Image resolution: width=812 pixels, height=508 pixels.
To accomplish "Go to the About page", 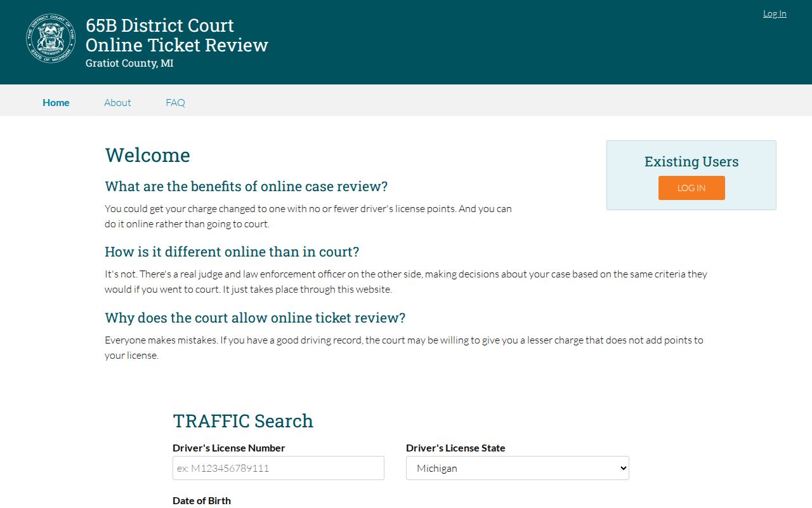I will click(x=117, y=102).
